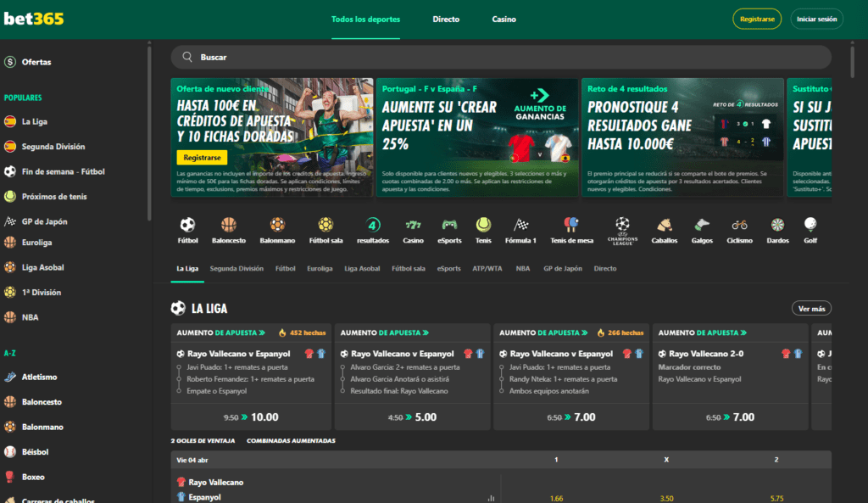Select the Segunda División quick tab

point(236,269)
